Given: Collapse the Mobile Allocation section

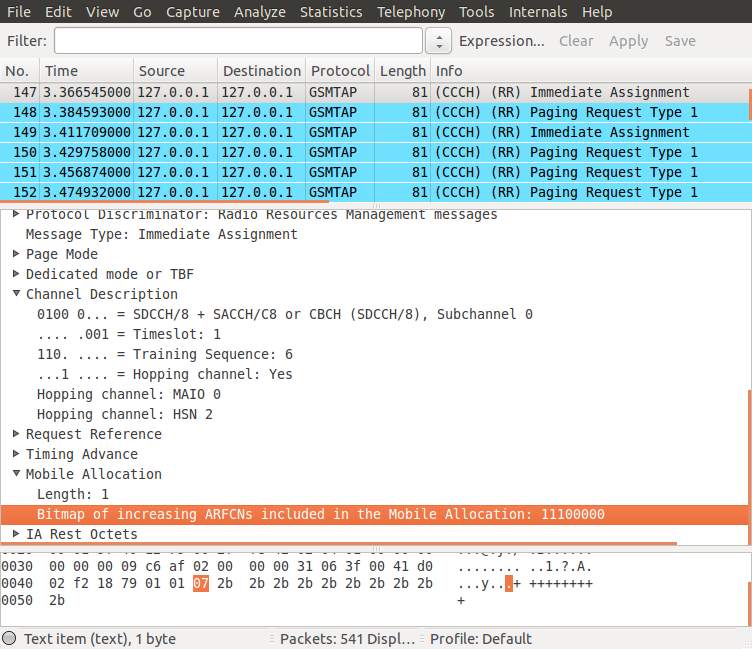Looking at the screenshot, I should pyautogui.click(x=16, y=473).
